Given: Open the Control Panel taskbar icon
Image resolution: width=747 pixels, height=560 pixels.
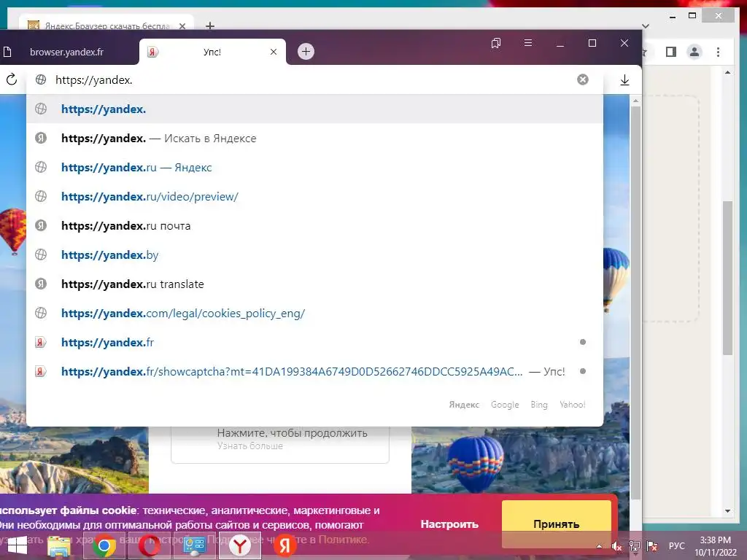Looking at the screenshot, I should [194, 545].
